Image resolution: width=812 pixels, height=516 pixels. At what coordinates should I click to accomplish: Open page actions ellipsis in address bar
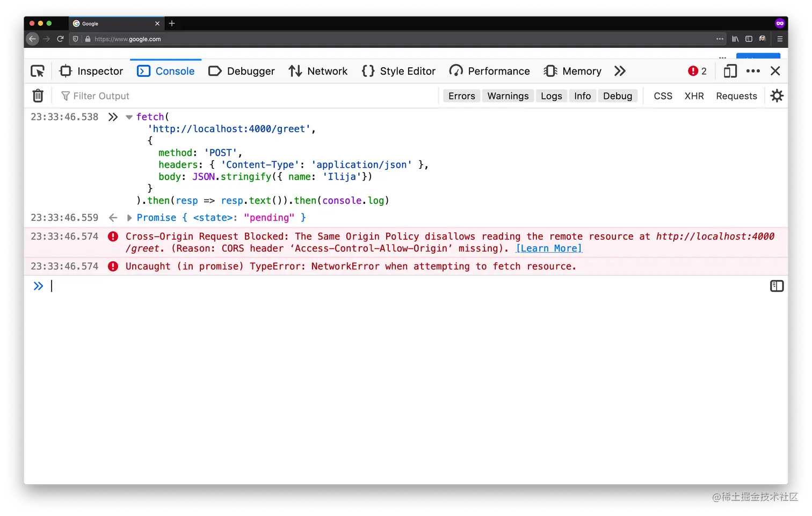coord(720,39)
